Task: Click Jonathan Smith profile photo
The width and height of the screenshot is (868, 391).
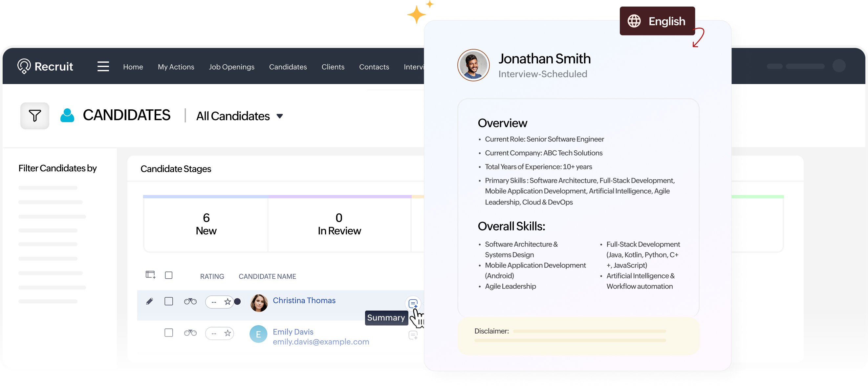Action: (473, 65)
